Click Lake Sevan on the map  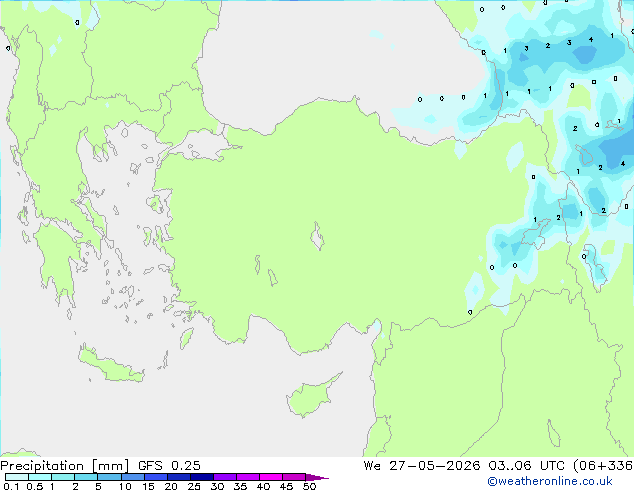coord(583,154)
